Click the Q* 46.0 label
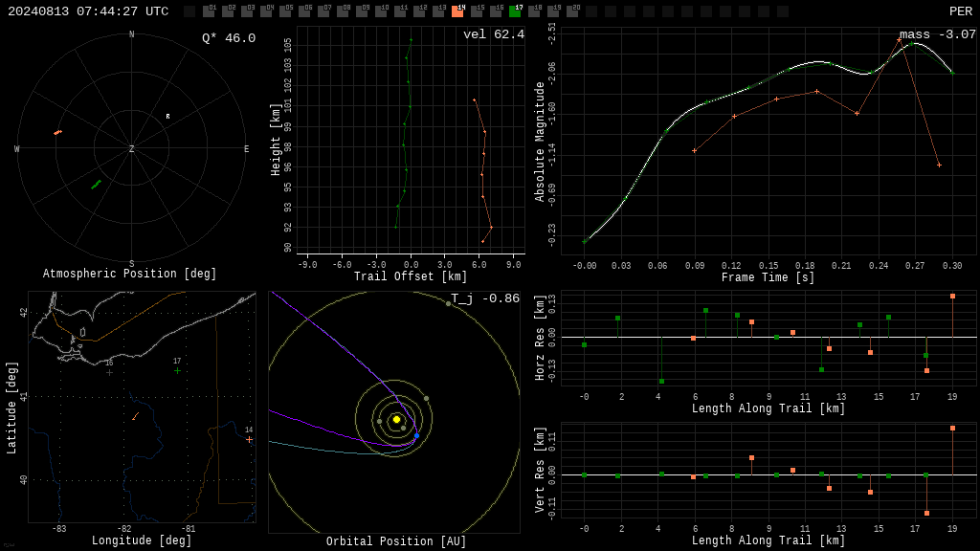Image resolution: width=980 pixels, height=551 pixels. 229,38
